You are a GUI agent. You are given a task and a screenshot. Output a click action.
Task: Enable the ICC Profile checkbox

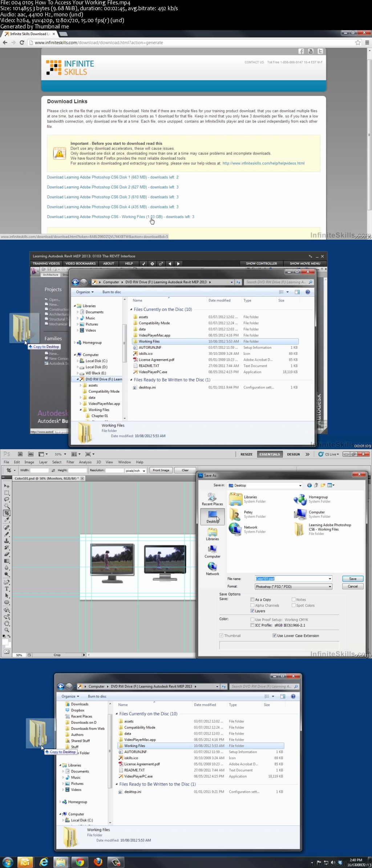pos(252,625)
